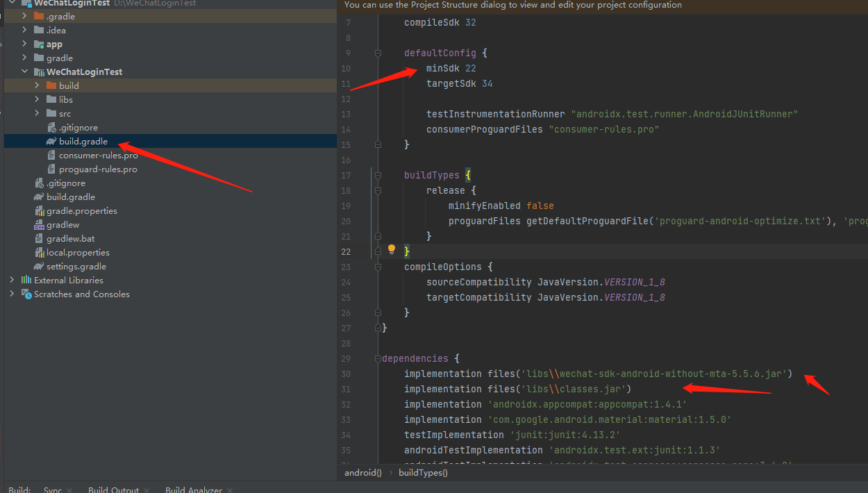Fold the compileOptions block at line 23
This screenshot has width=868, height=493.
click(x=378, y=267)
